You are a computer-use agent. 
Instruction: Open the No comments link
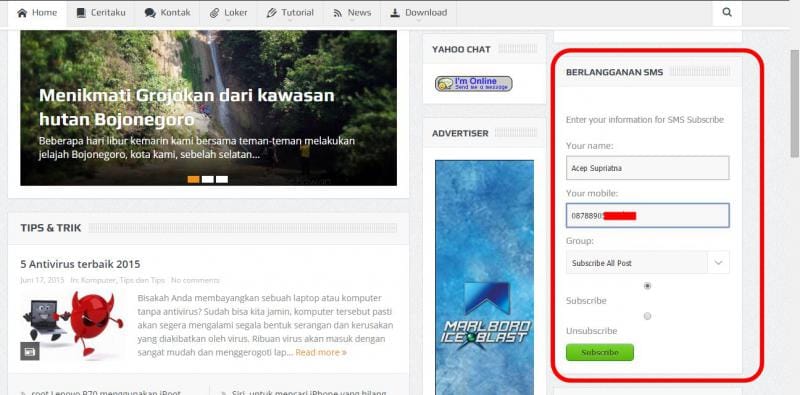tap(195, 280)
